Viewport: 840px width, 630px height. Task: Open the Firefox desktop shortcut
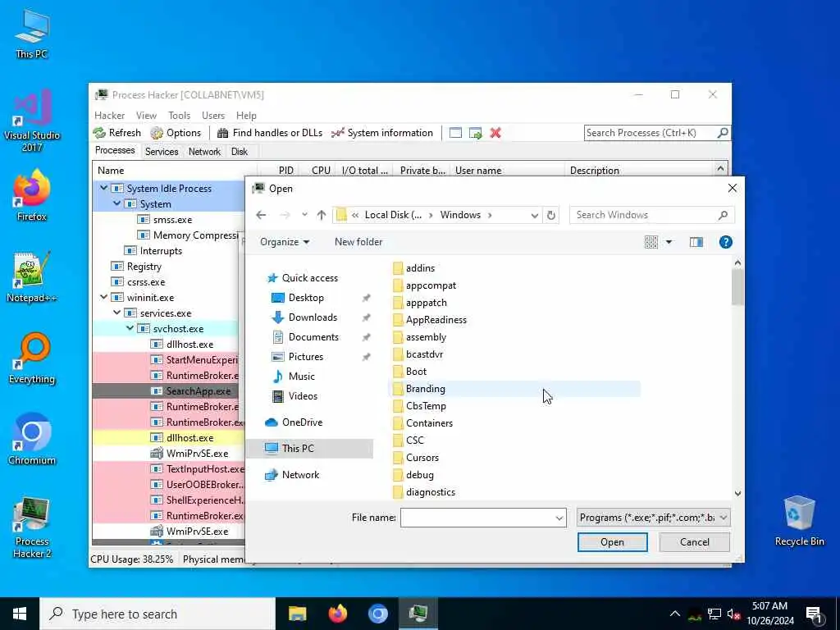point(32,195)
